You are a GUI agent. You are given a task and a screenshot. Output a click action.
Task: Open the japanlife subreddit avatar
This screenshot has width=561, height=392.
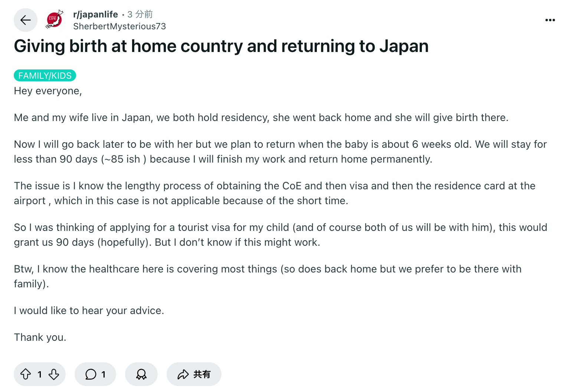tap(55, 20)
